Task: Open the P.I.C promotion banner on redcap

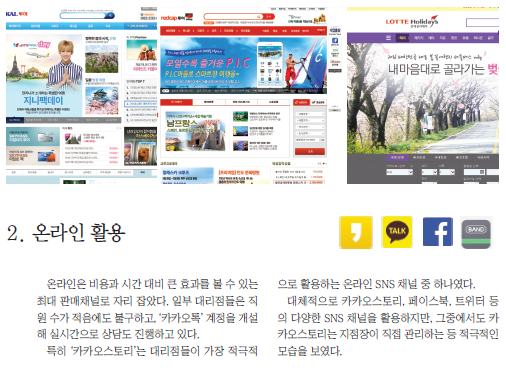Action: 243,65
